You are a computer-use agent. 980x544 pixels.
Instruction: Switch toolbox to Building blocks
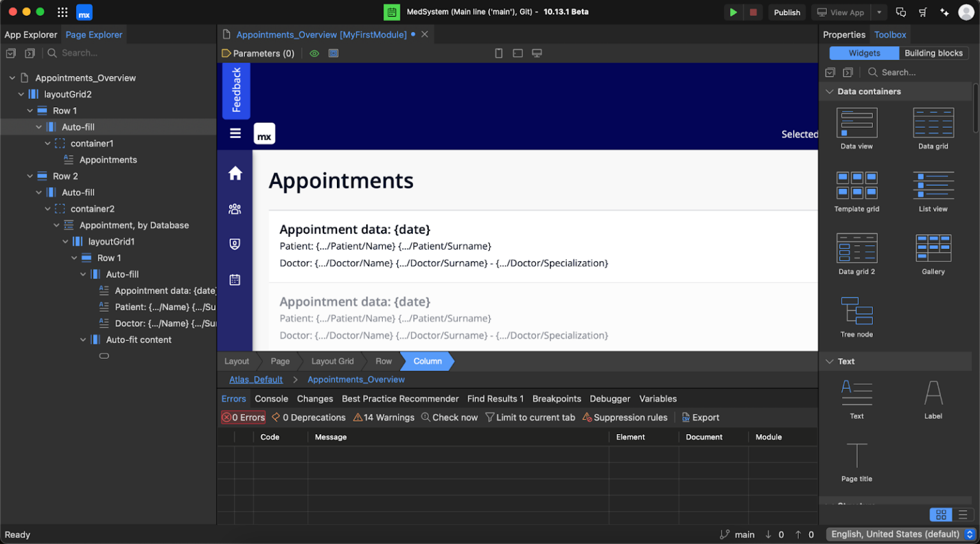[x=934, y=53]
